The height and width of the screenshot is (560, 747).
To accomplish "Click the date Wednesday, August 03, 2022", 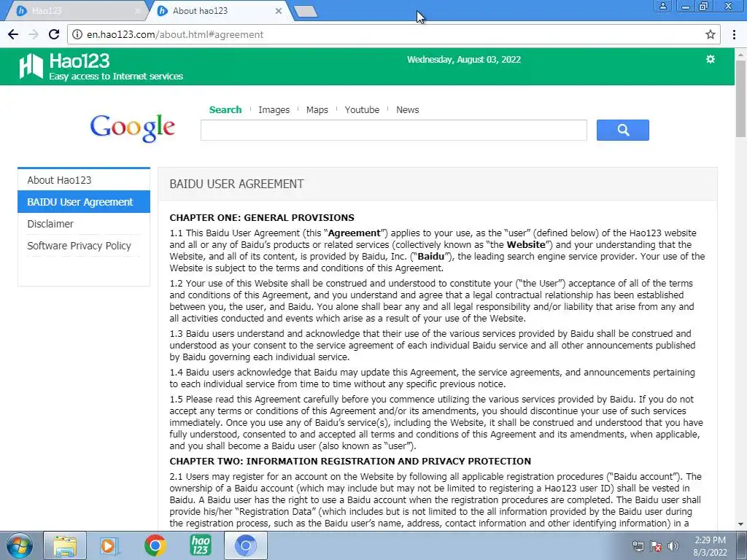I will (x=463, y=60).
